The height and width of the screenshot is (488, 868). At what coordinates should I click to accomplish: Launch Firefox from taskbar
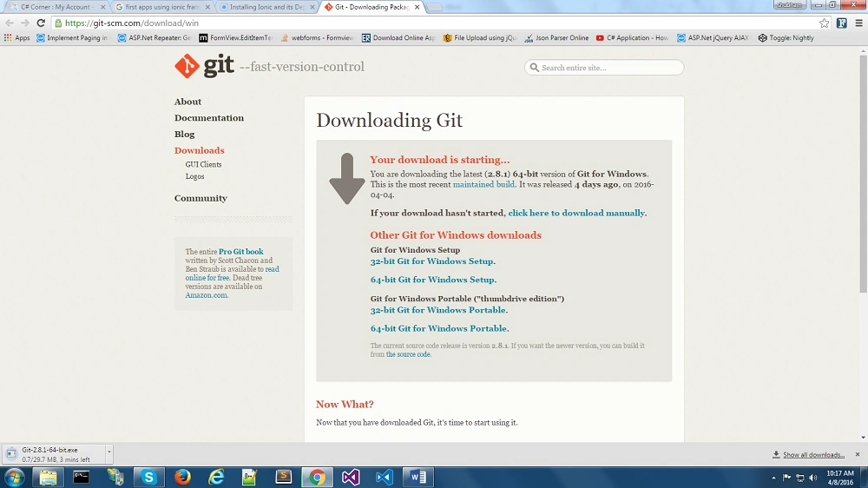182,477
